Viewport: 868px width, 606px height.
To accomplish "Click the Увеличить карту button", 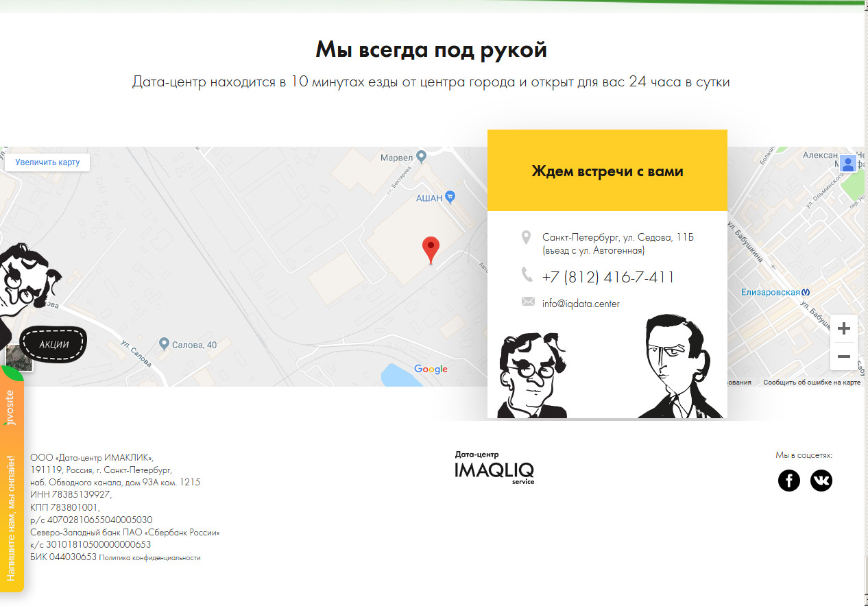I will pos(47,162).
